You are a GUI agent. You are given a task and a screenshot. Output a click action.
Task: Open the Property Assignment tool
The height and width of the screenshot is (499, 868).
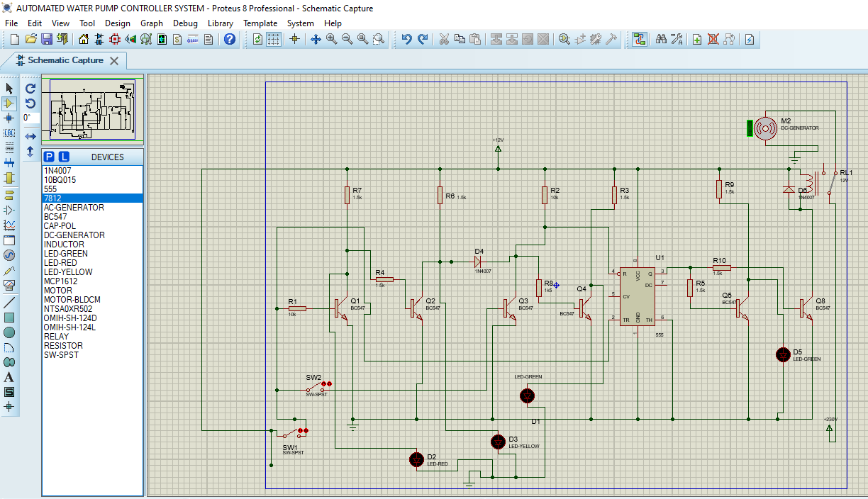678,39
